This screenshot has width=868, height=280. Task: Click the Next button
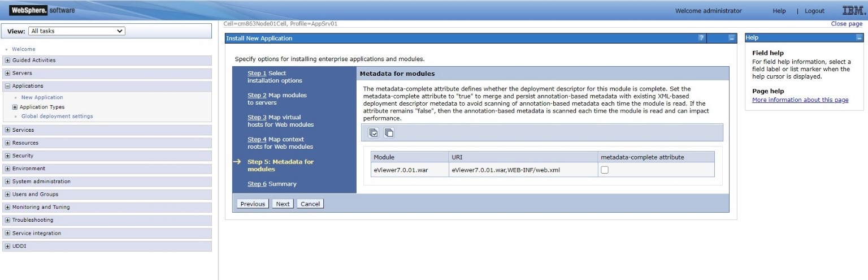(x=283, y=204)
